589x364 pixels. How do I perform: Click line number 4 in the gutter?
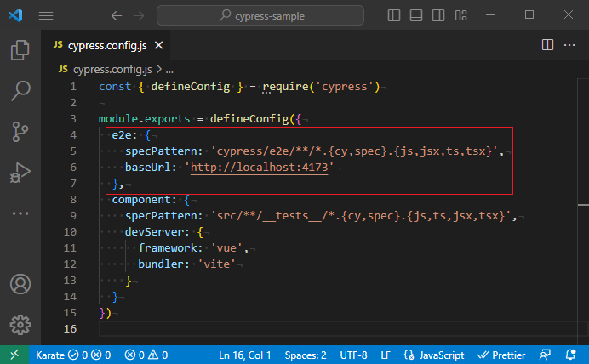tap(73, 134)
